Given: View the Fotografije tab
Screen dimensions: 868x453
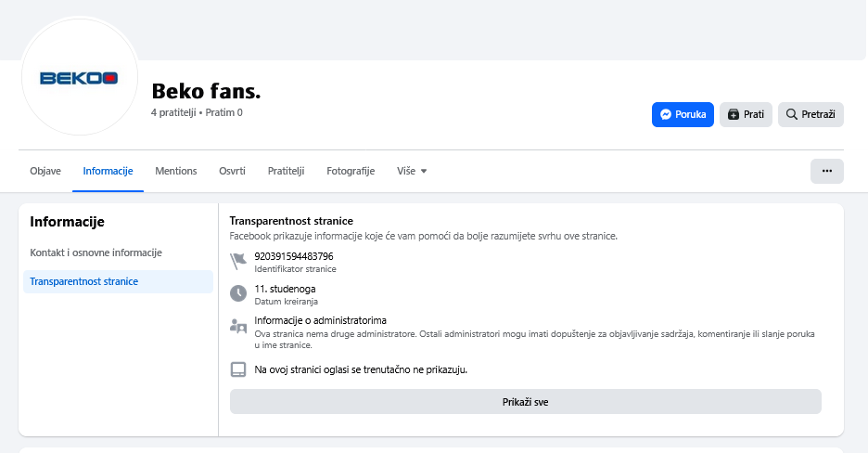Looking at the screenshot, I should [x=351, y=171].
